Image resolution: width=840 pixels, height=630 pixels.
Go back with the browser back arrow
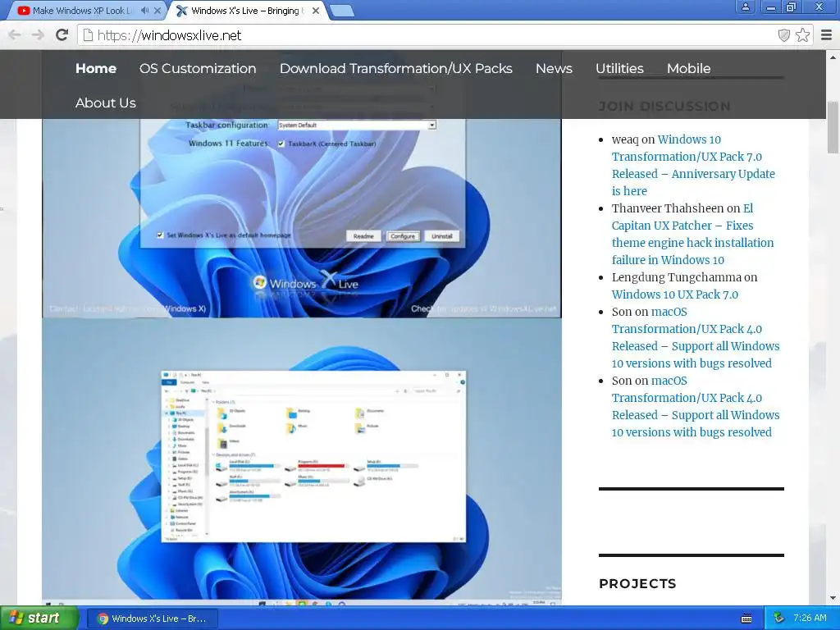(15, 35)
